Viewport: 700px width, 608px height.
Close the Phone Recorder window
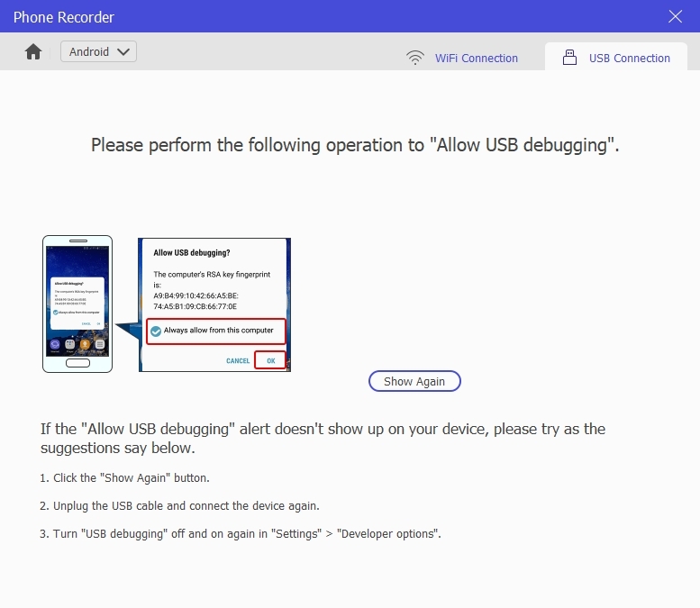point(675,16)
